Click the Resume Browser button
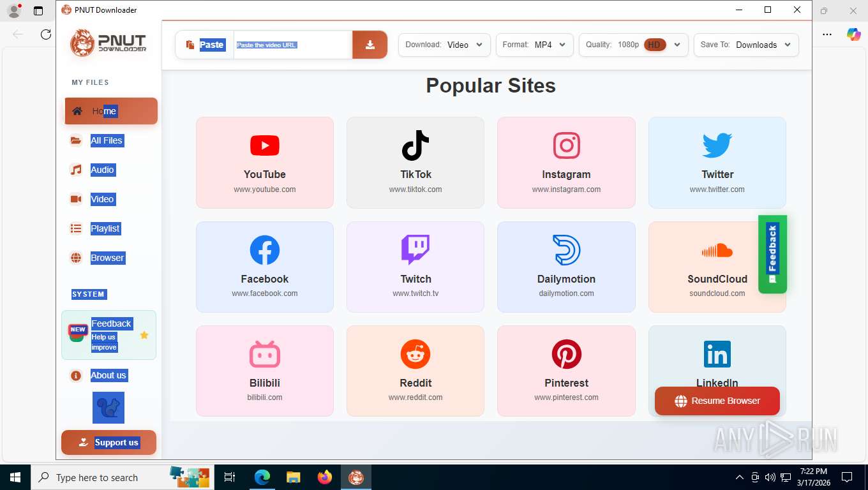Screen dimensions: 868x490 (717, 401)
